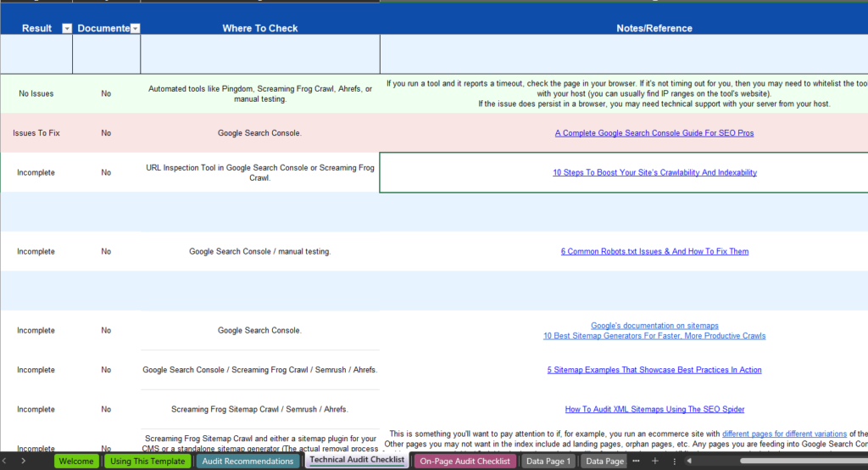Click the vertical dots tab bar handle
Viewport: 868px width, 470px height.
click(x=674, y=461)
